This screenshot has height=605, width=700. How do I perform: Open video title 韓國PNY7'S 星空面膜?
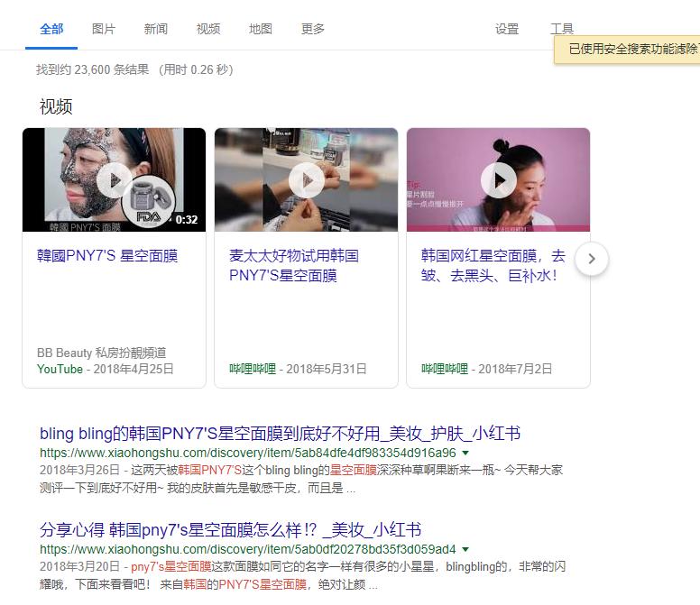(x=107, y=256)
